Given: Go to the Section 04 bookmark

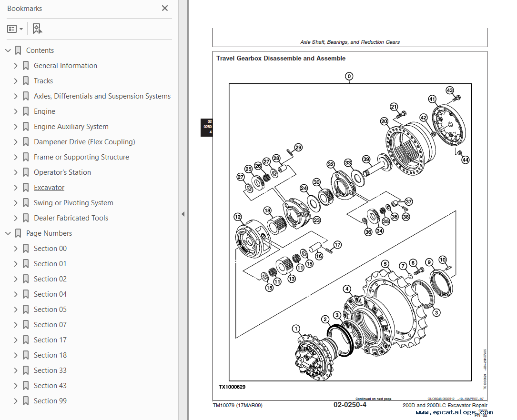Looking at the screenshot, I should pyautogui.click(x=50, y=294).
